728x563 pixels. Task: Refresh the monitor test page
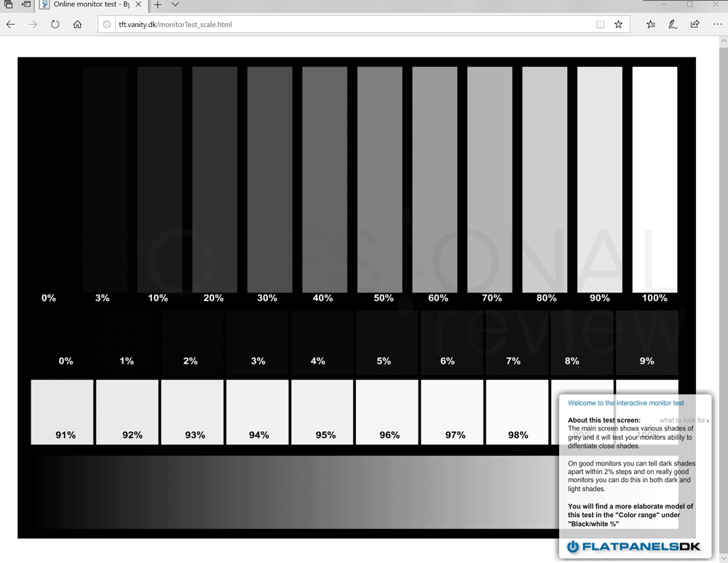tap(55, 24)
